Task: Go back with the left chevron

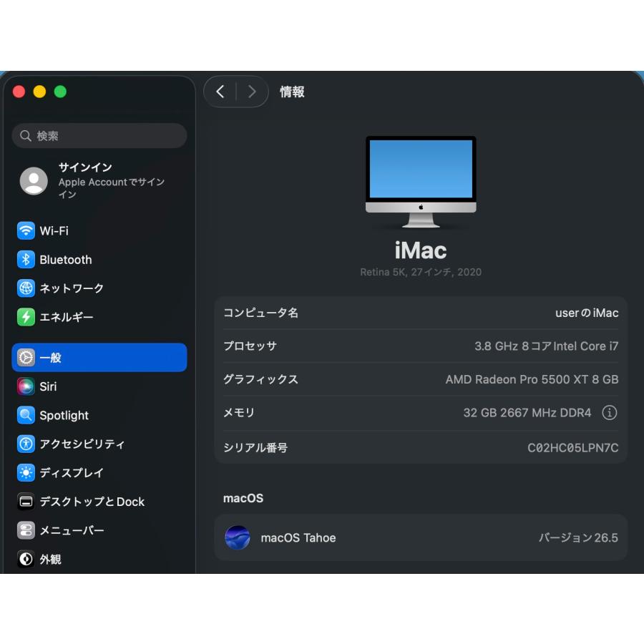Action: [x=220, y=91]
